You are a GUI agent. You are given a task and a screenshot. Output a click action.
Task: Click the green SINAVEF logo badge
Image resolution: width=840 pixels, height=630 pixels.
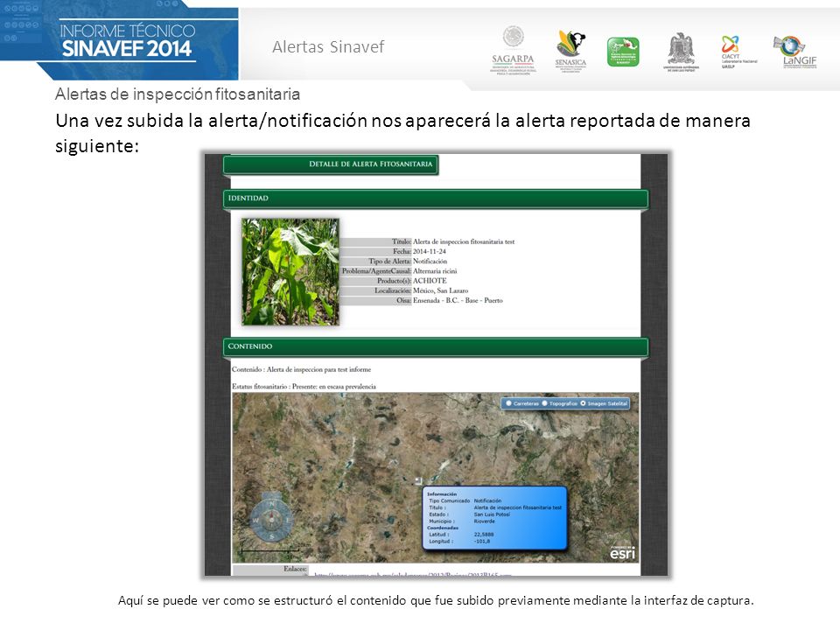coord(622,52)
